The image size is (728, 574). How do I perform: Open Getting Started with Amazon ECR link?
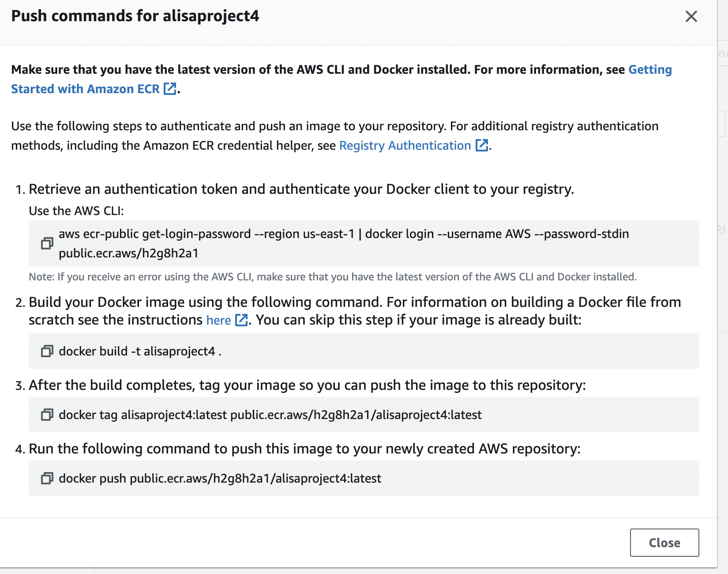click(x=85, y=89)
